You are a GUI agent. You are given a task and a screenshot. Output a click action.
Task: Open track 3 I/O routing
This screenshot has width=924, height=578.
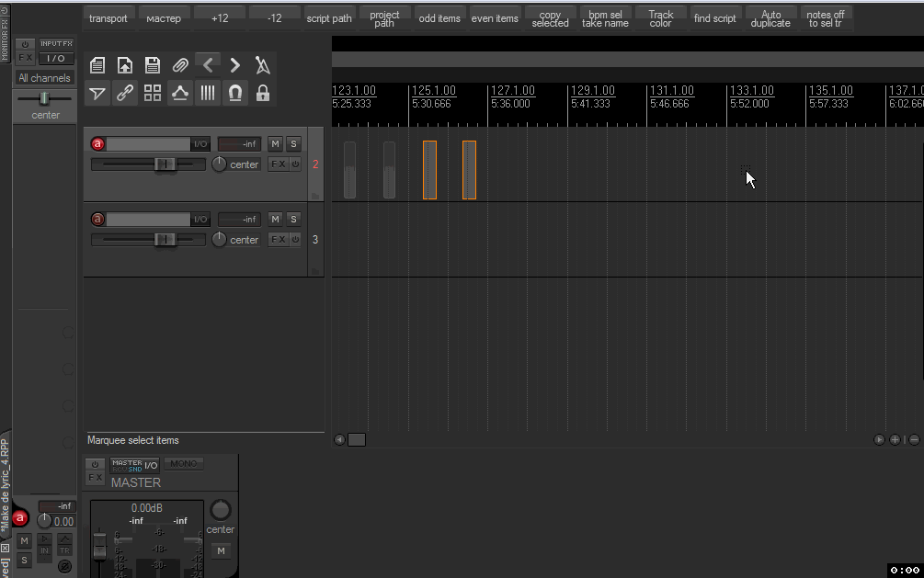point(200,220)
